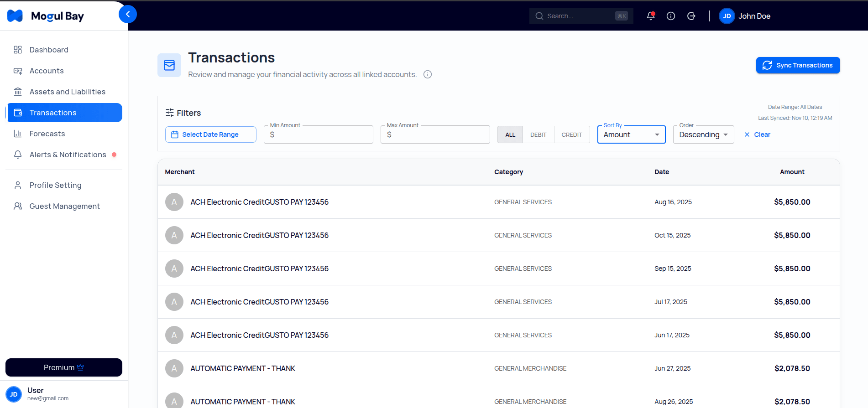Screen dimensions: 868x408
Task: Click the date Jun 17, 2025
Action: click(x=672, y=335)
